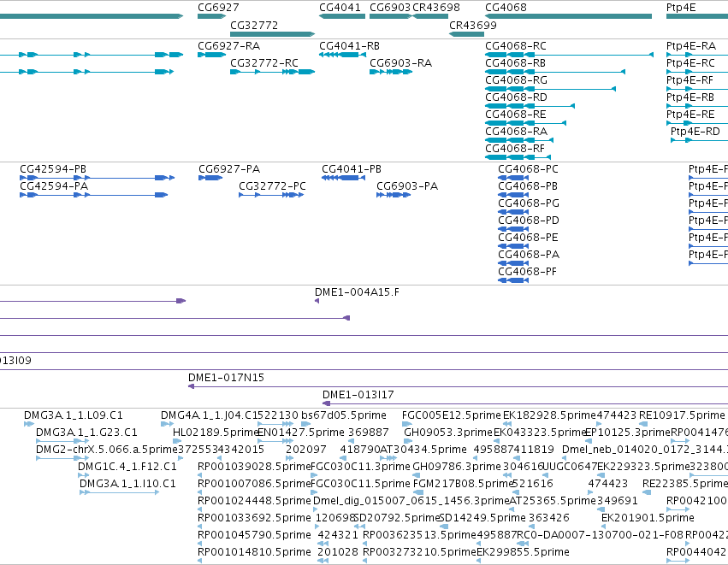Click protein CG4068-PD

pos(529,221)
